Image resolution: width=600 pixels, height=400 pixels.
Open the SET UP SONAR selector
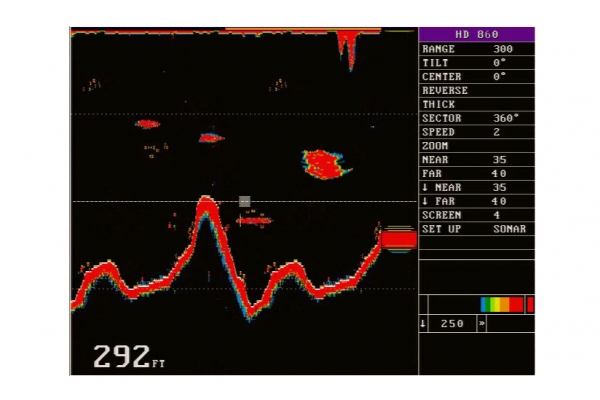coord(476,229)
